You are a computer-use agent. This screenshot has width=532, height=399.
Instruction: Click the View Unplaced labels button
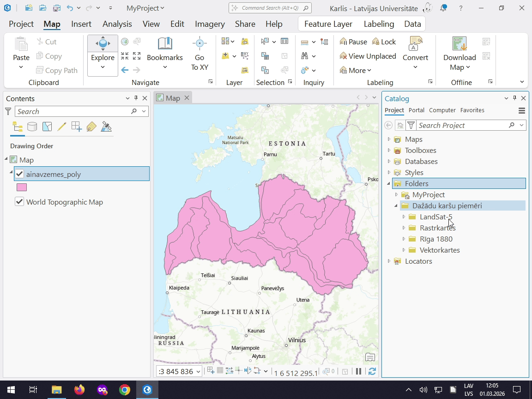tap(368, 56)
